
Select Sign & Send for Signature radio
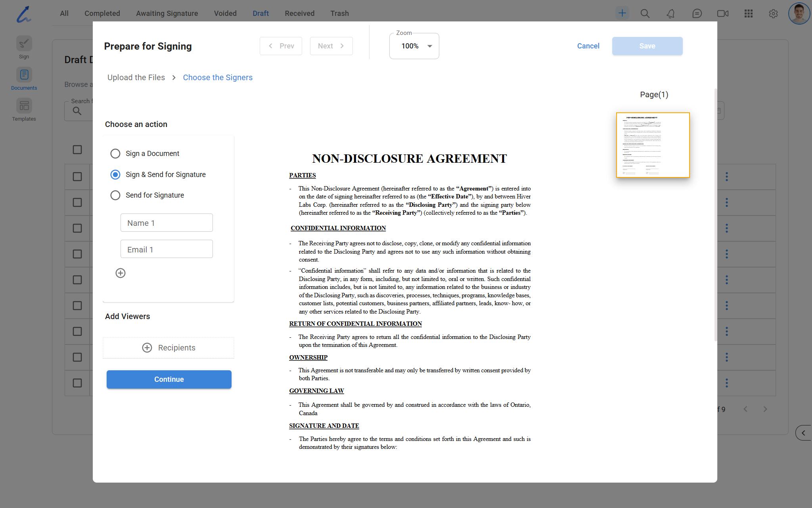click(115, 175)
